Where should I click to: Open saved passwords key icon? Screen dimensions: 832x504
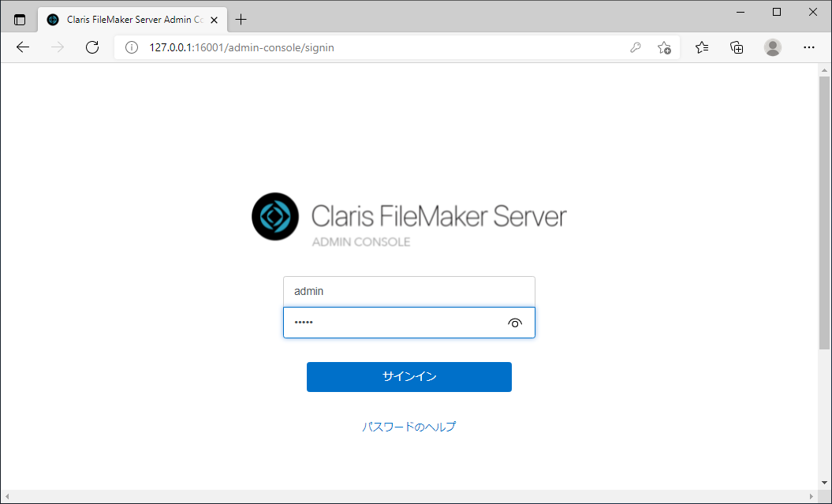point(636,47)
